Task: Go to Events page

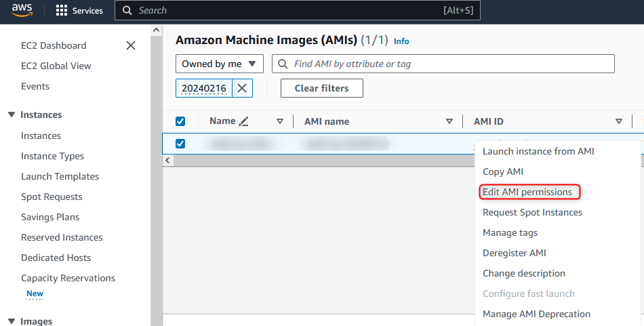Action: 35,86
